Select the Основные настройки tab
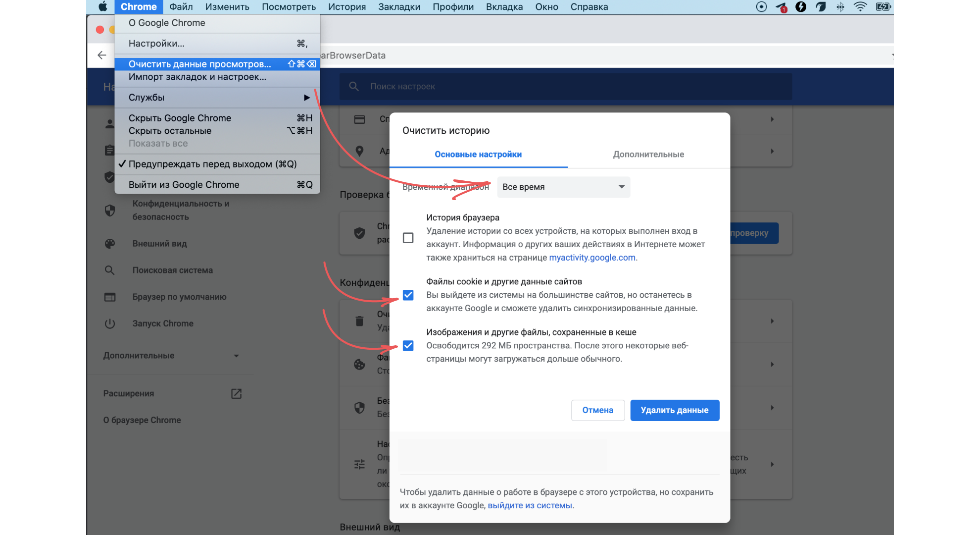This screenshot has width=980, height=535. click(x=478, y=155)
